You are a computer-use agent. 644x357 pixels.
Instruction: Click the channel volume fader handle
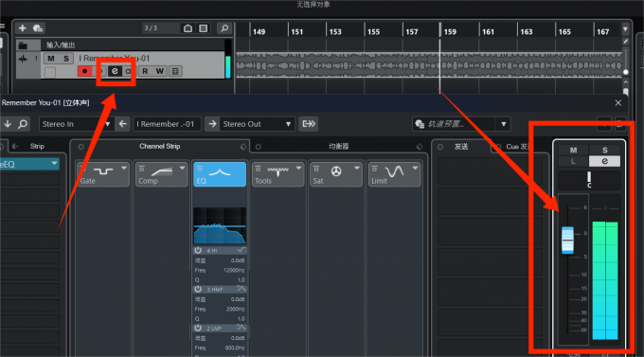567,240
